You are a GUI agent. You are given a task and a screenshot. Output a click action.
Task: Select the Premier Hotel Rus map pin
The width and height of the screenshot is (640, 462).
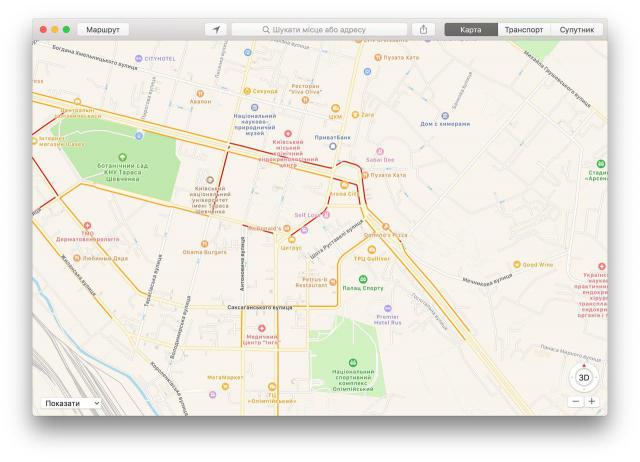388,309
